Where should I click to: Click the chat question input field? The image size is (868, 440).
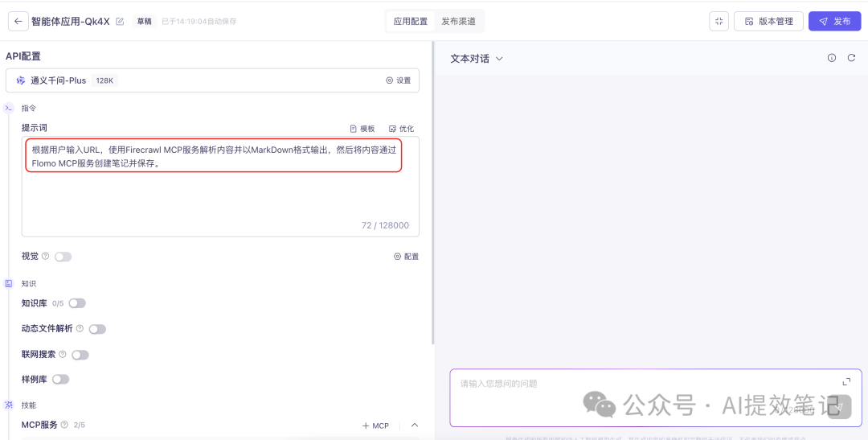click(656, 397)
